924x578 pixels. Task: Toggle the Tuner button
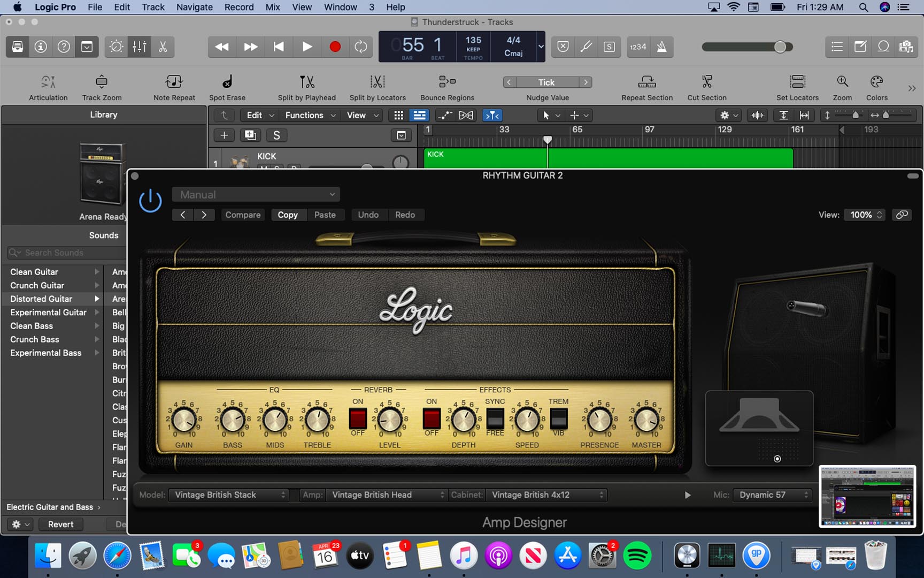click(x=586, y=47)
